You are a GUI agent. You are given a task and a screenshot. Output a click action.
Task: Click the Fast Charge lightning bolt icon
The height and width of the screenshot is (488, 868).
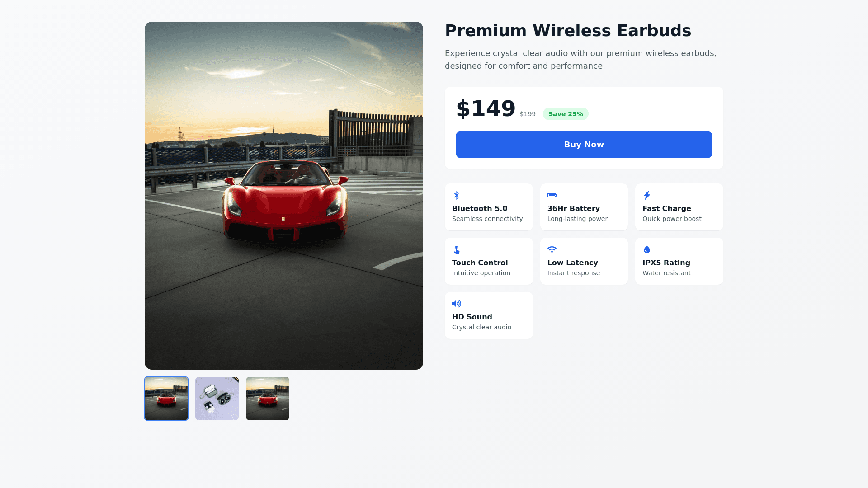tap(647, 195)
